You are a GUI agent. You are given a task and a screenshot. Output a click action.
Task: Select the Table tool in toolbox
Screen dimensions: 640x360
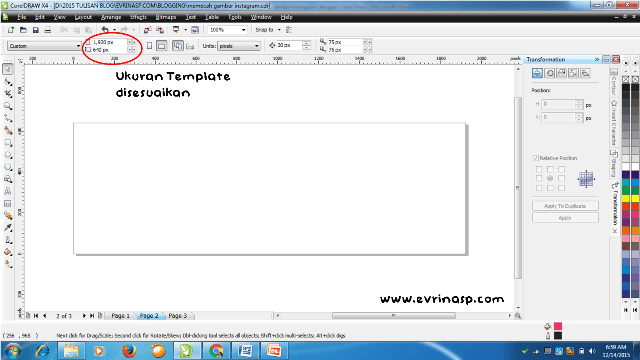[x=8, y=203]
